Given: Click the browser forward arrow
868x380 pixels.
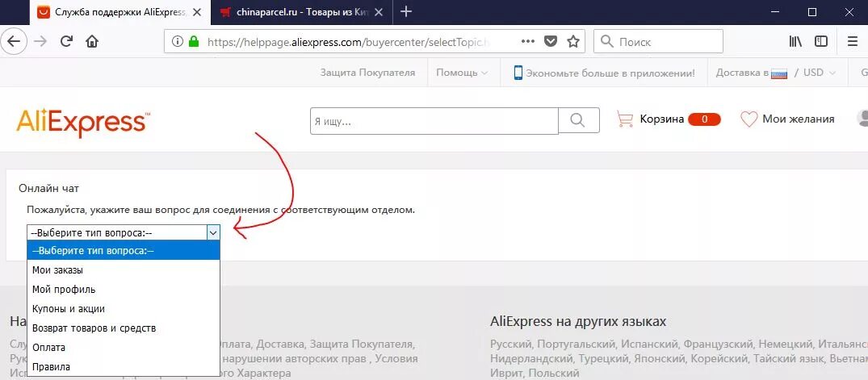Looking at the screenshot, I should [40, 41].
